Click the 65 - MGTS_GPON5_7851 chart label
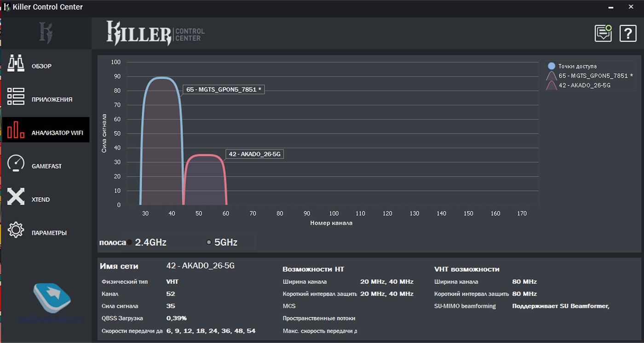The height and width of the screenshot is (343, 644). [x=224, y=90]
